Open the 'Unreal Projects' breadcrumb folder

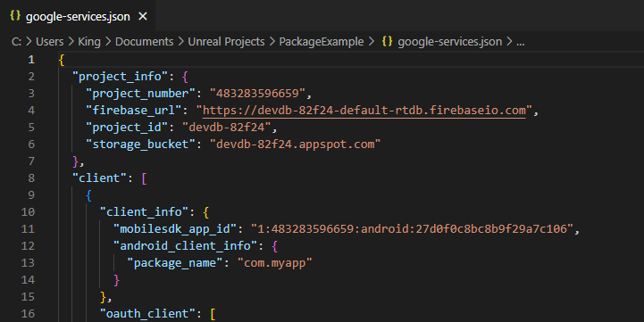pos(226,42)
